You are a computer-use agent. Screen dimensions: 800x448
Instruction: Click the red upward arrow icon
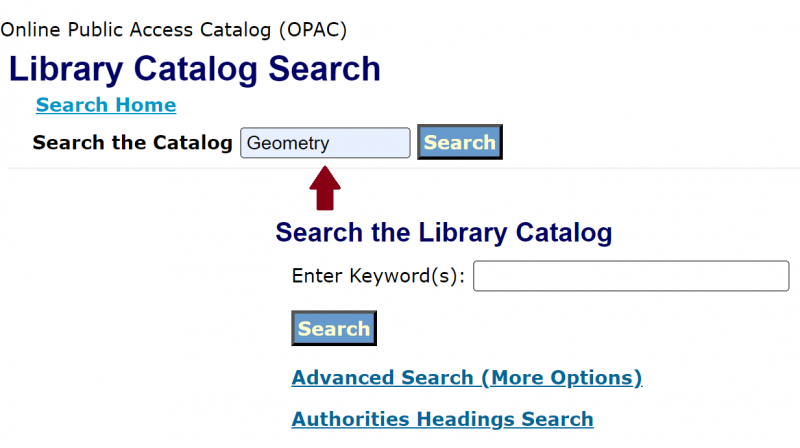(325, 189)
